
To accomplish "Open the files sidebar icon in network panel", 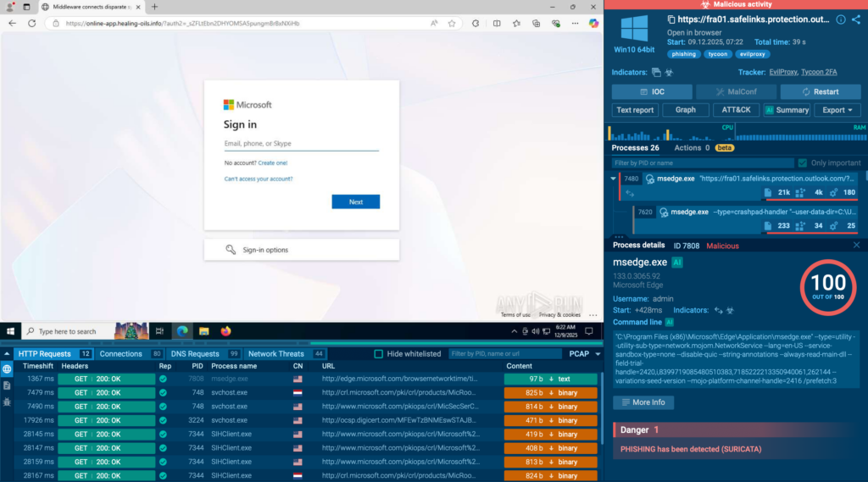I will coord(8,385).
